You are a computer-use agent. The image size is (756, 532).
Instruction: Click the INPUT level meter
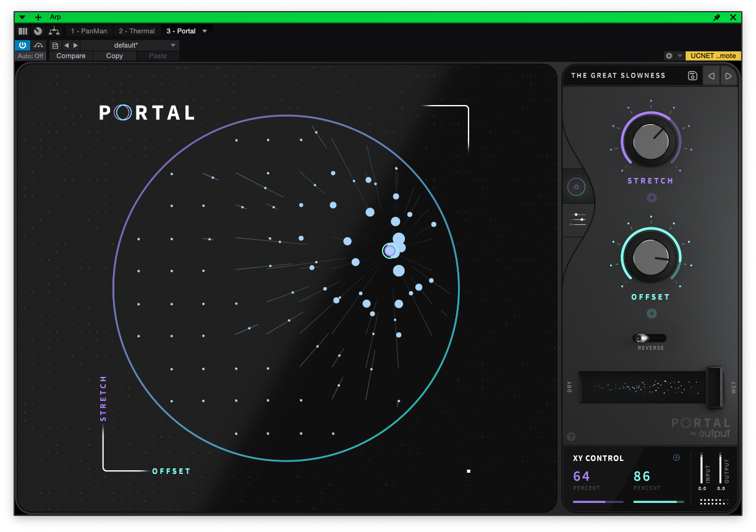[702, 468]
